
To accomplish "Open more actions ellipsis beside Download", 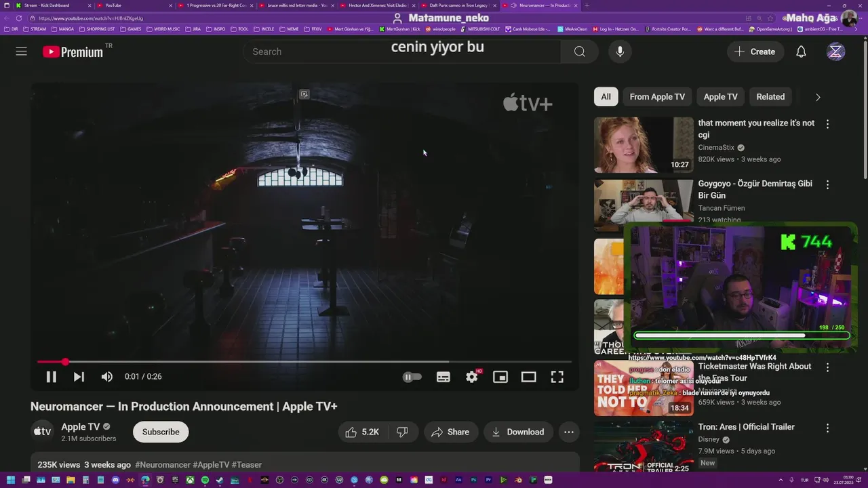I will click(x=569, y=432).
